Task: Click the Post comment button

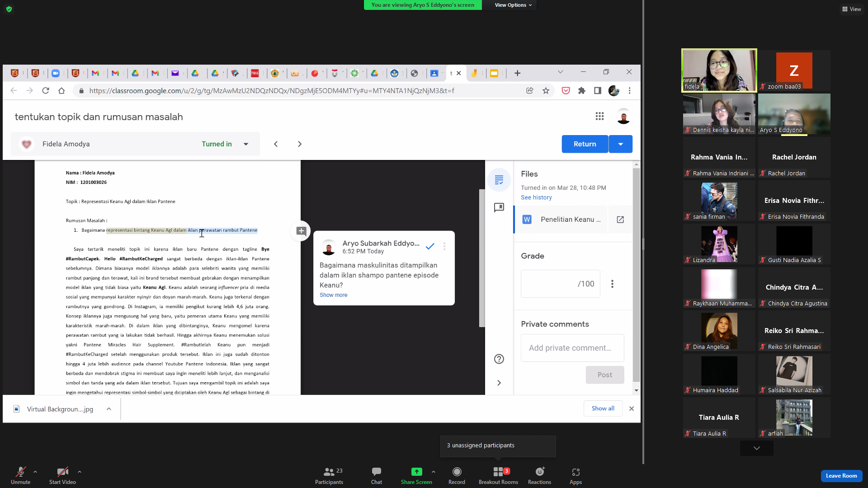Action: [x=605, y=375]
